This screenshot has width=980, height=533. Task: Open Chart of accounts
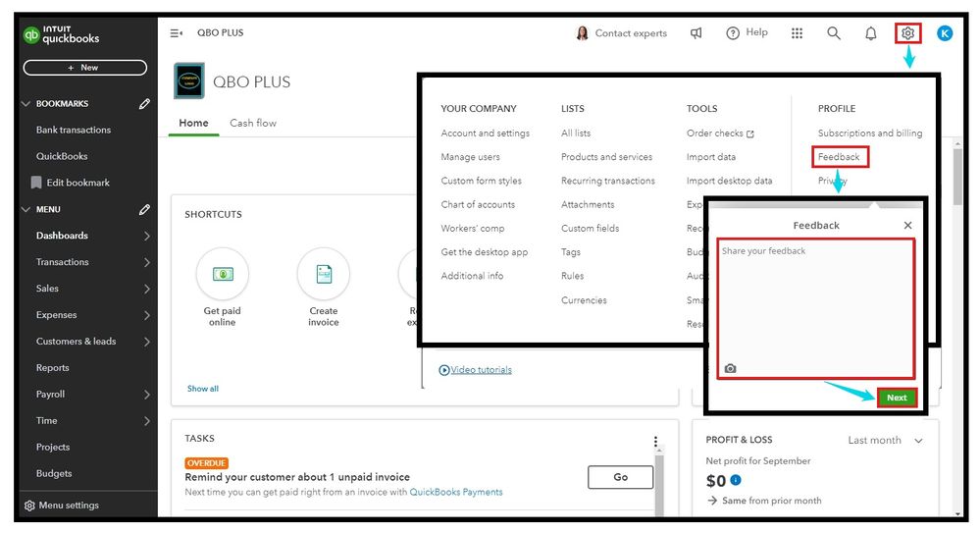[478, 204]
